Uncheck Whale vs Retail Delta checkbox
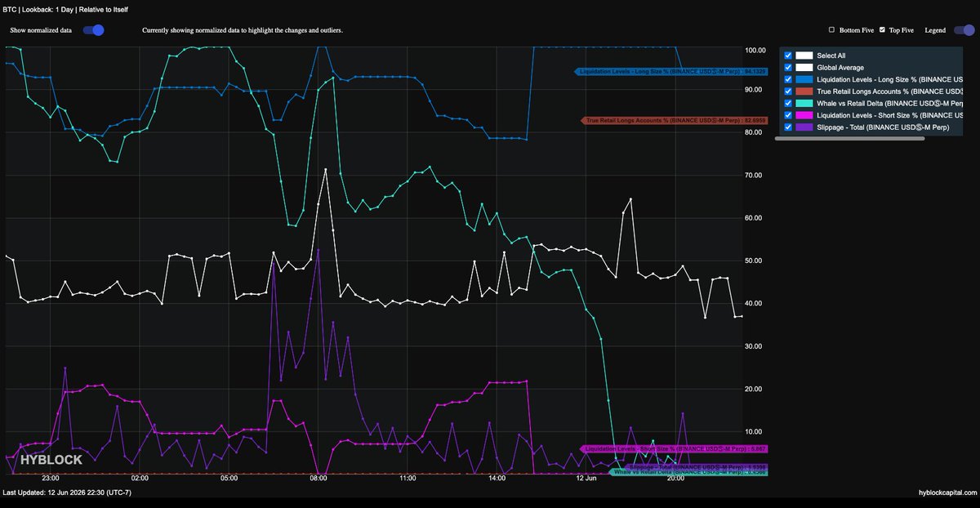The height and width of the screenshot is (508, 980). pos(788,104)
